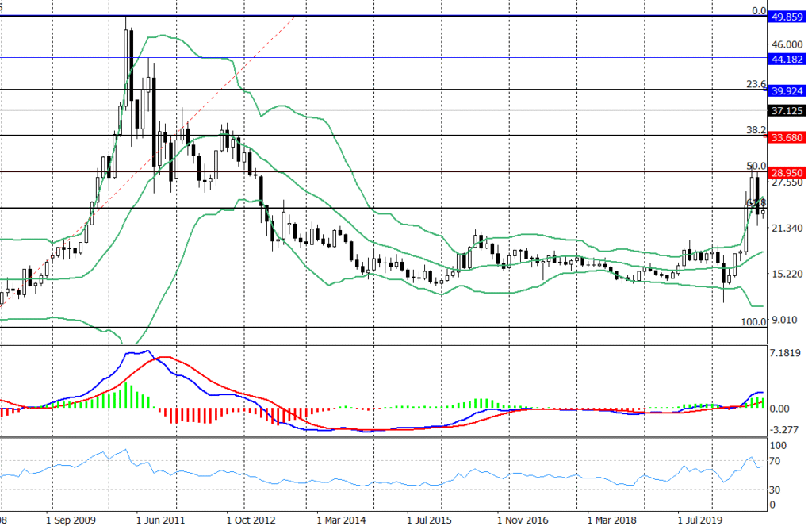The image size is (812, 530).
Task: Select the 100.0 Fibonacci level label
Action: pyautogui.click(x=753, y=321)
